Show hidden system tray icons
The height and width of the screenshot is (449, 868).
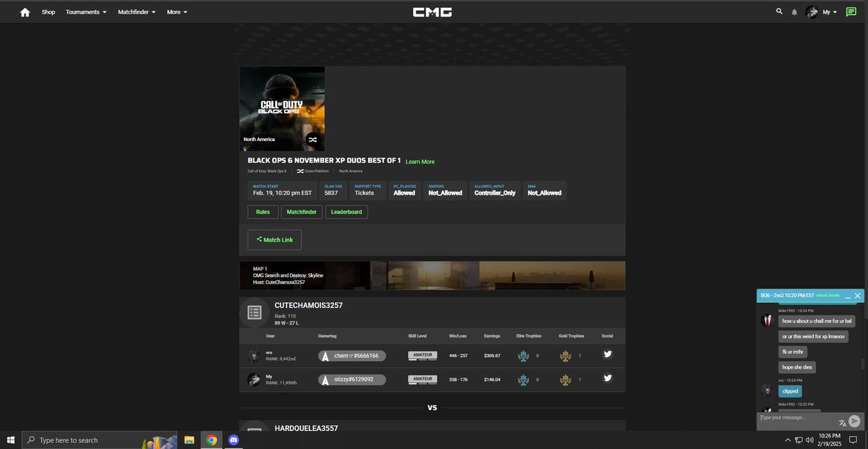point(787,440)
